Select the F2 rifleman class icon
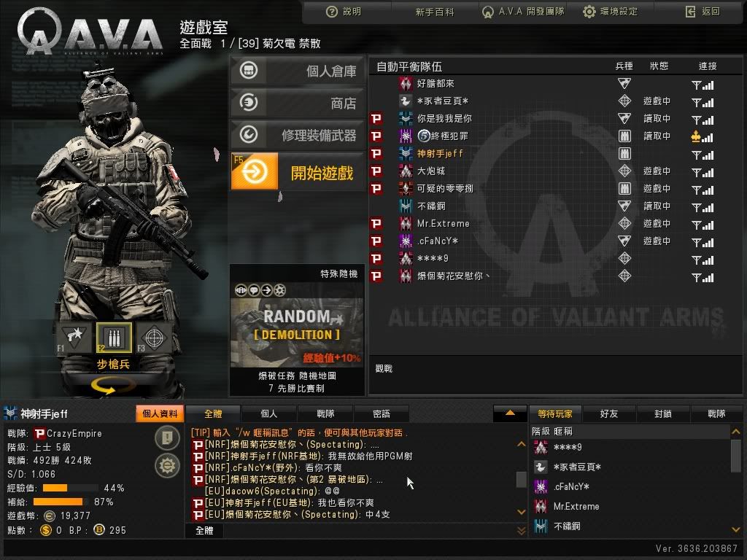Screen dimensions: 747x560 [x=114, y=337]
